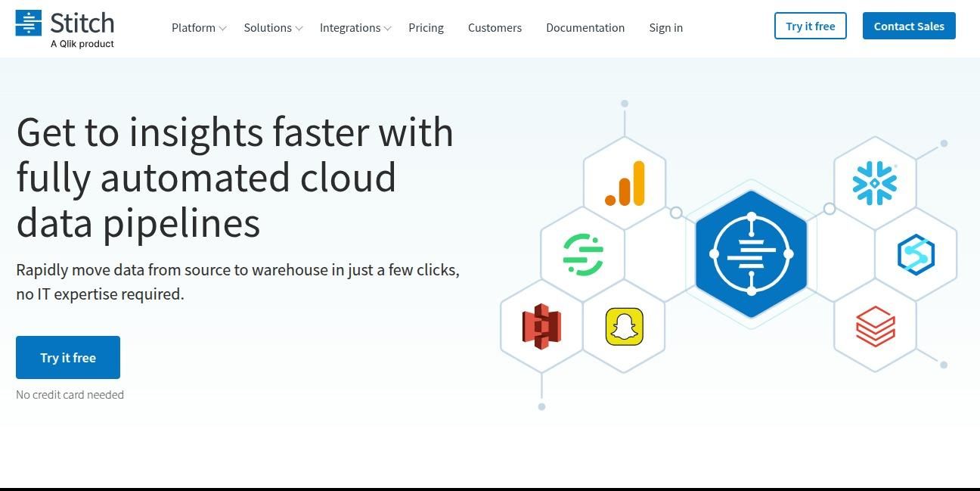Go to the Pricing page

pyautogui.click(x=426, y=27)
